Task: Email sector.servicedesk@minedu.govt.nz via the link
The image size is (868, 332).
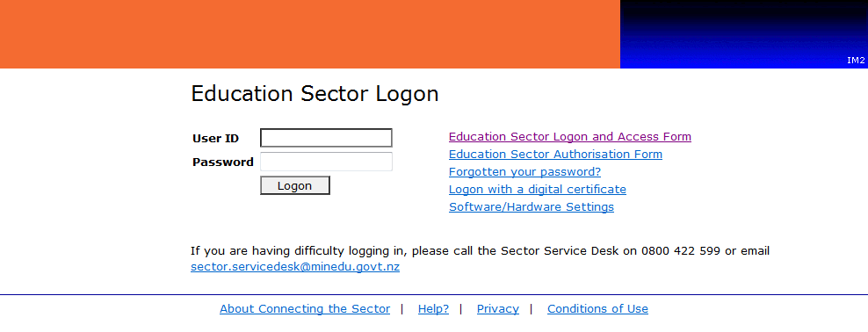Action: (295, 267)
